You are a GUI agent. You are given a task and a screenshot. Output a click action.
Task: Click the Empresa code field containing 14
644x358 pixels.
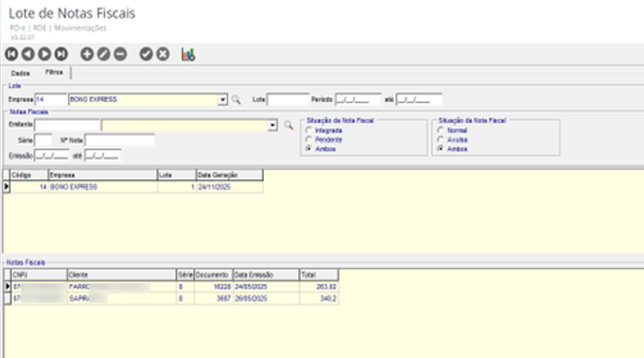coord(51,99)
